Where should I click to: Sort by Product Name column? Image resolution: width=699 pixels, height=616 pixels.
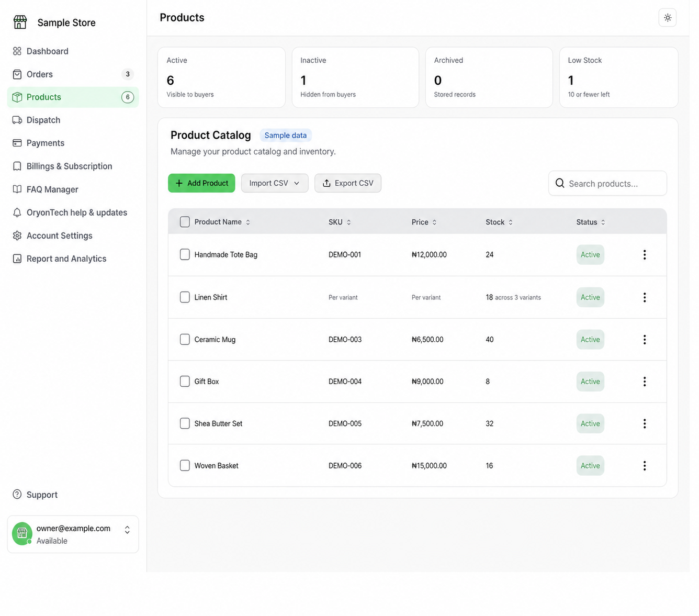click(222, 222)
